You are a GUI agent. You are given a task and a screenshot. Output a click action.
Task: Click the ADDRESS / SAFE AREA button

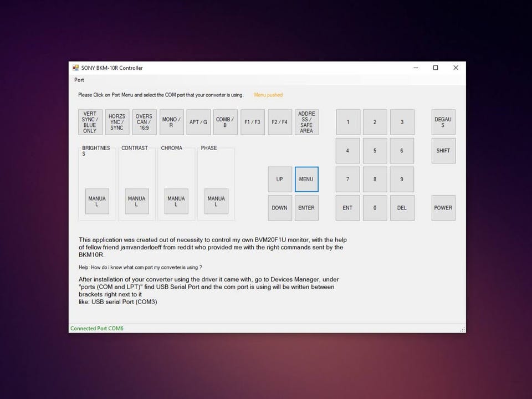pyautogui.click(x=306, y=122)
